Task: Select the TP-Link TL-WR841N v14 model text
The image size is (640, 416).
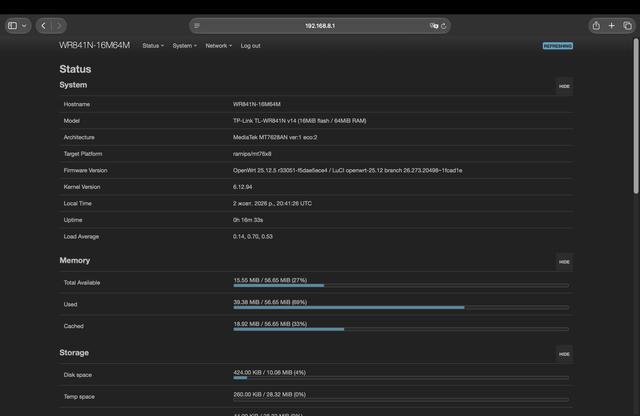Action: click(x=300, y=121)
